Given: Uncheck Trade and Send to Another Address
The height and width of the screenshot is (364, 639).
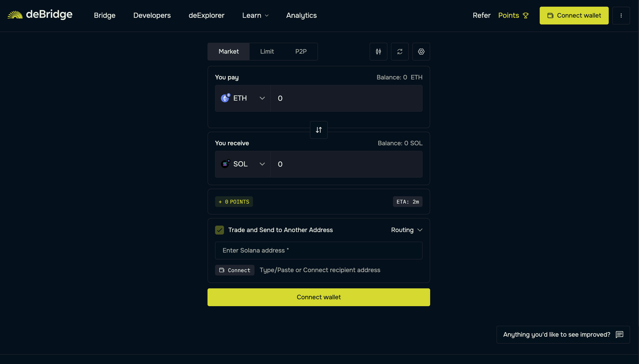Looking at the screenshot, I should (x=219, y=230).
